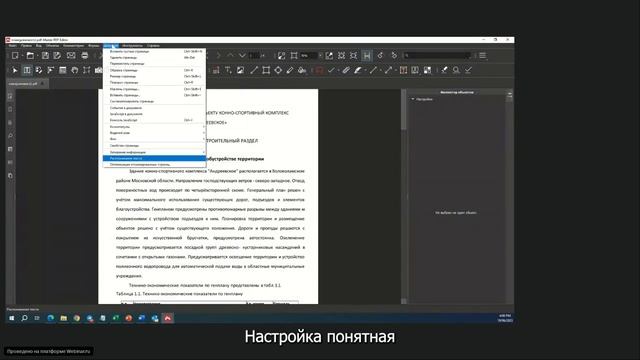Select the Add Text (T) tool
The width and height of the screenshot is (640, 360).
click(228, 70)
